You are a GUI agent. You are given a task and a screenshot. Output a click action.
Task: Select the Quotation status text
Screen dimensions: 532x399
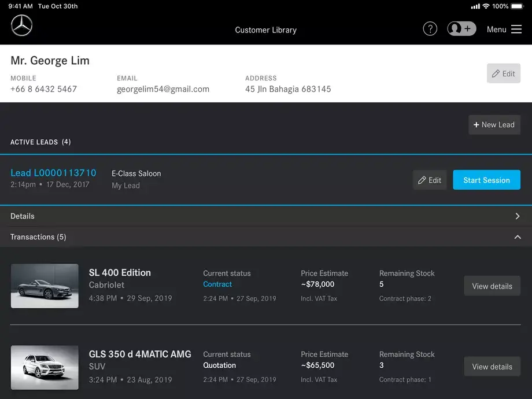[219, 365]
